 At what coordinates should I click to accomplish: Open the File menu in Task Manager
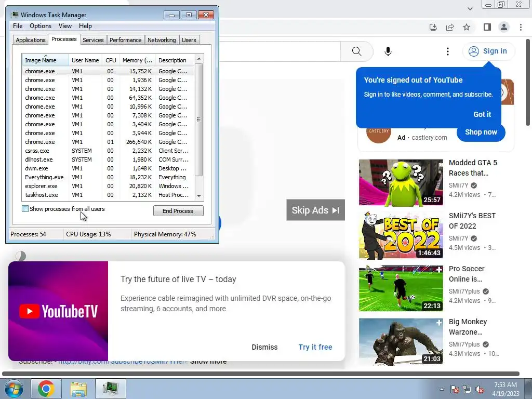tap(18, 26)
